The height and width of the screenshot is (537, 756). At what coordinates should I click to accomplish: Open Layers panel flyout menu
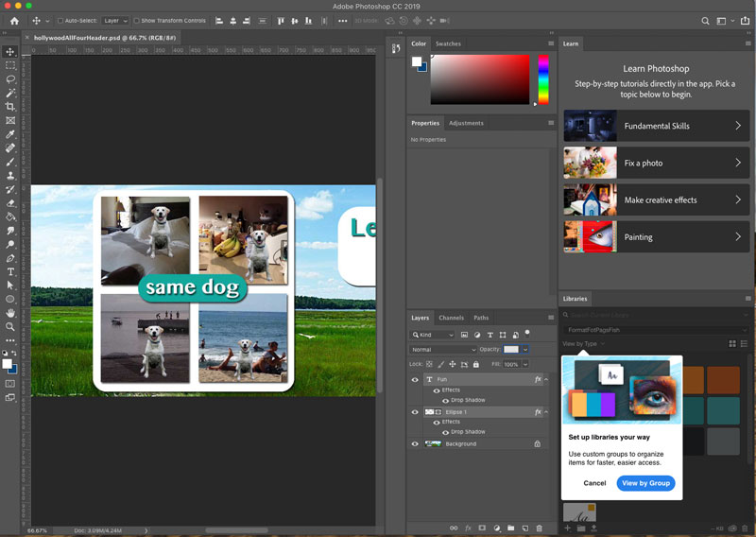pos(551,318)
